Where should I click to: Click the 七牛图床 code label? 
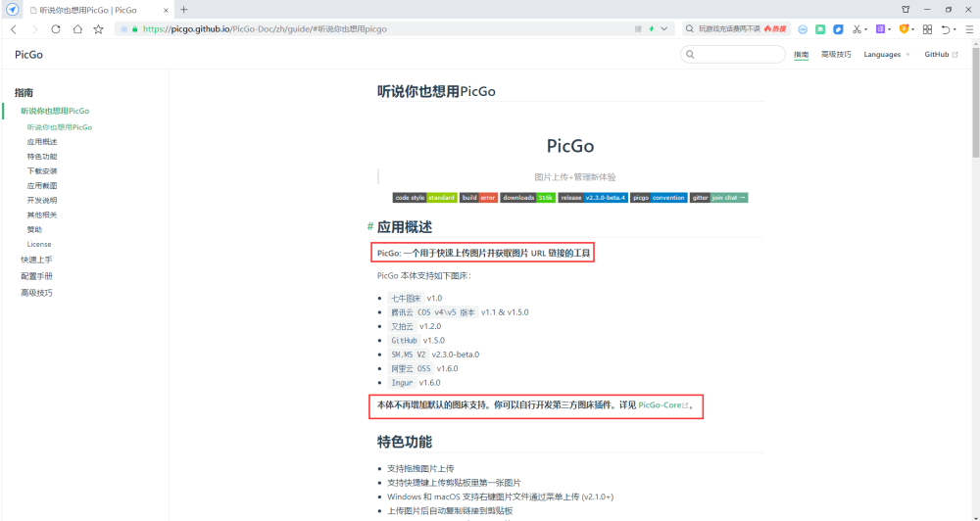click(x=406, y=298)
